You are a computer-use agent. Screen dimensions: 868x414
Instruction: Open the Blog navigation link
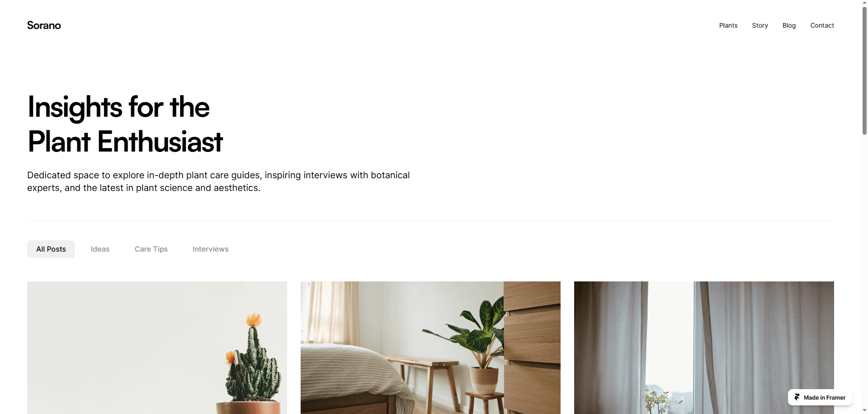[789, 25]
